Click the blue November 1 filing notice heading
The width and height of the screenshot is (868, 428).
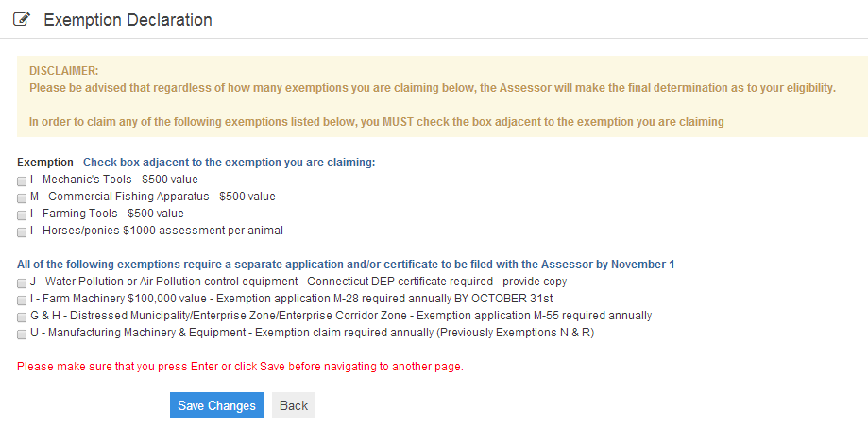346,265
